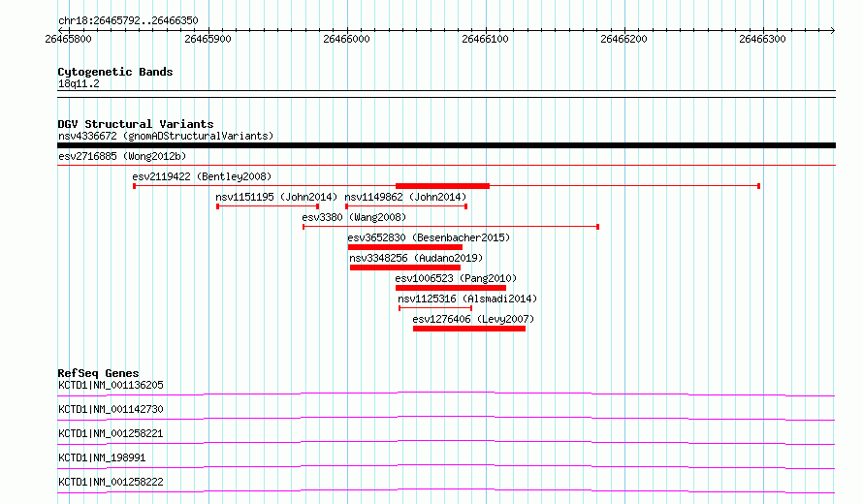Click the esv3380 red span line
The image size is (863, 504).
tap(451, 226)
